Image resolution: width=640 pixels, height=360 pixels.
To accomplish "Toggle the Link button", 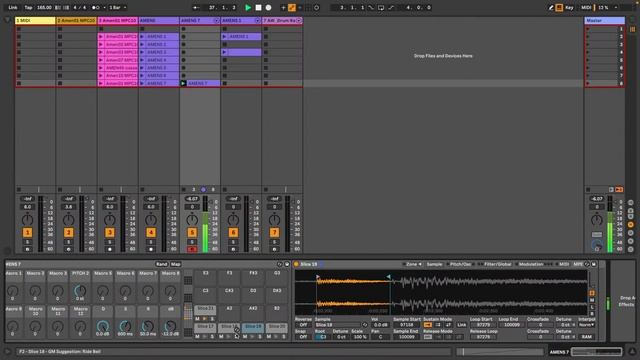I will 13,7.
